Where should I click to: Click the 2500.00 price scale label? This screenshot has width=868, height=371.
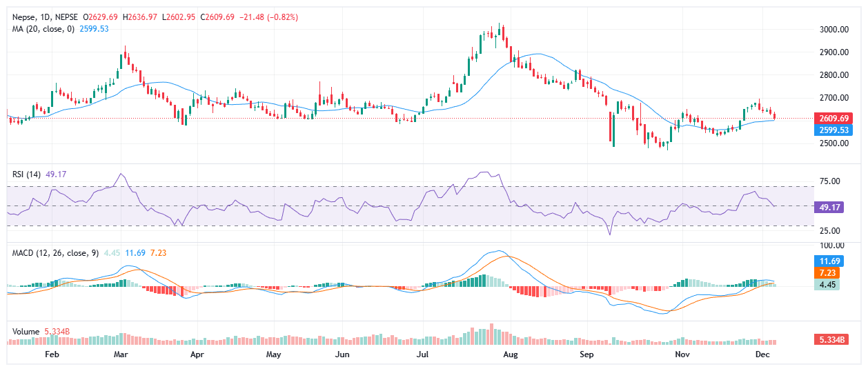click(834, 143)
